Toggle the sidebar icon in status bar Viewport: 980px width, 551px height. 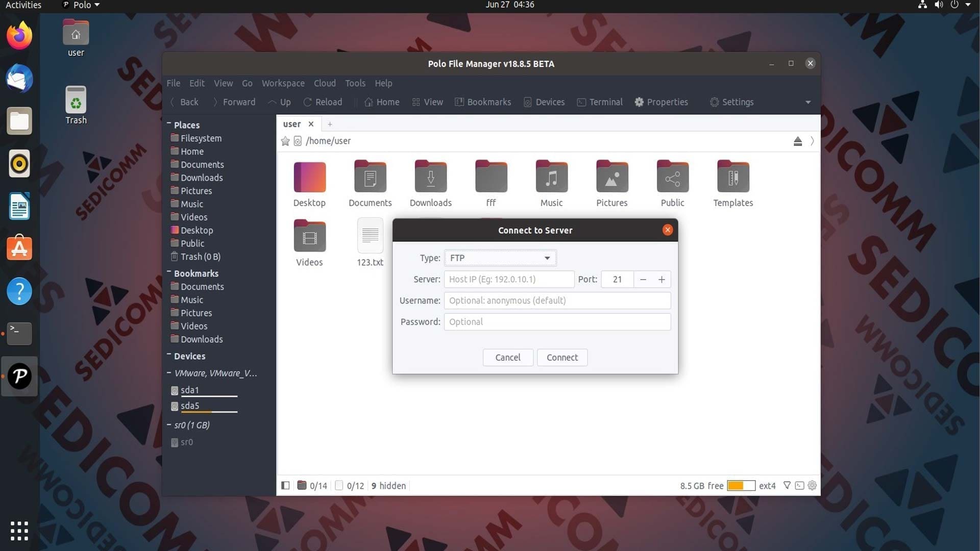(x=285, y=486)
